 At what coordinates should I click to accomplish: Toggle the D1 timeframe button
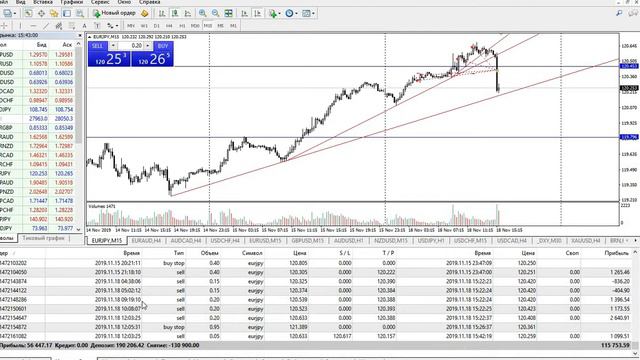(157, 26)
